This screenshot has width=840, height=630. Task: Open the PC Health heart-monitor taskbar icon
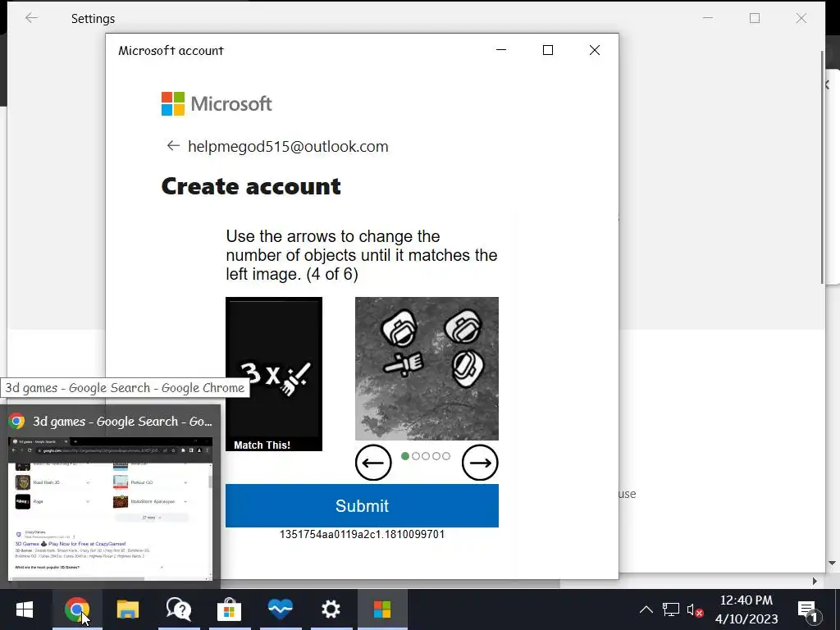click(x=281, y=609)
